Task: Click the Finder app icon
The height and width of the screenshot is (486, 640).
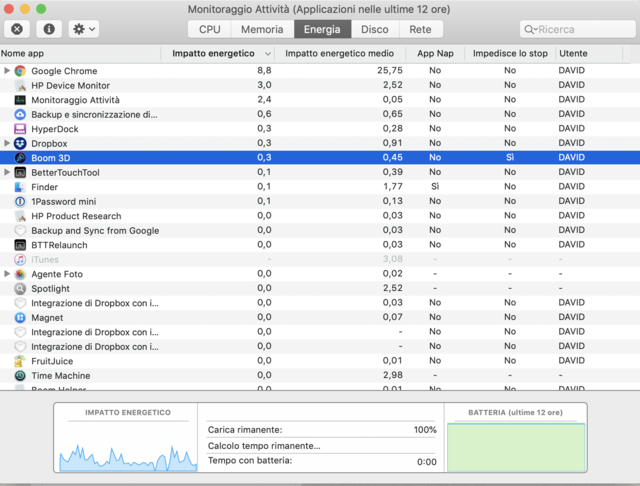Action: click(20, 187)
